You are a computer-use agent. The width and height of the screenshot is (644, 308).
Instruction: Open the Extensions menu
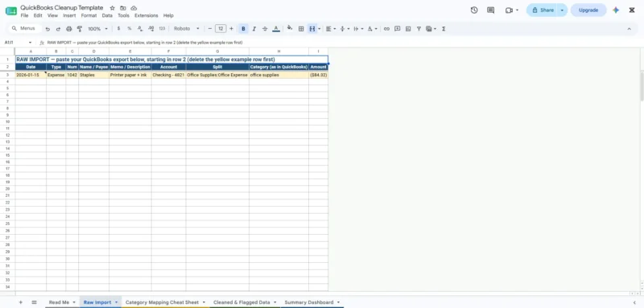coord(147,15)
